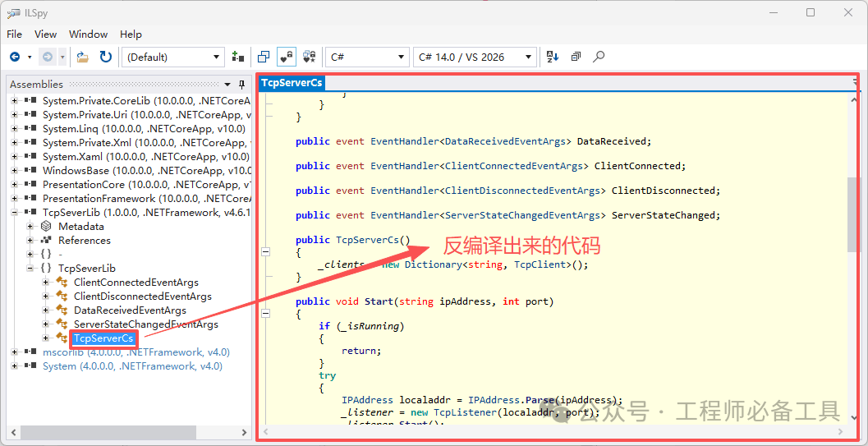The image size is (868, 446).
Task: Open search with the magnifier icon
Action: [x=599, y=57]
